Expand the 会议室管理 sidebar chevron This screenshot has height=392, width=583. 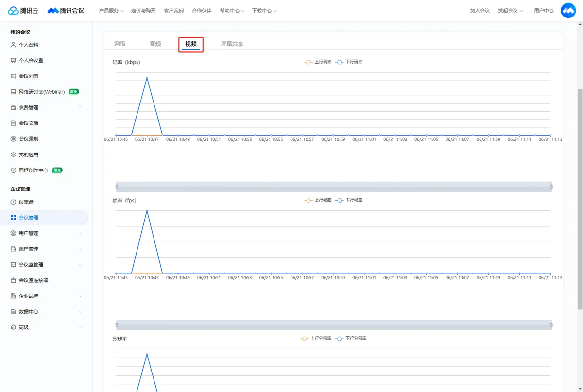pos(80,265)
